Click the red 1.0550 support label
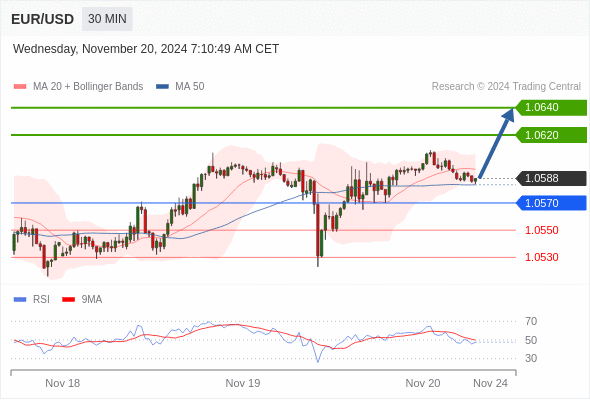Screen dimensions: 590x400 (541, 230)
